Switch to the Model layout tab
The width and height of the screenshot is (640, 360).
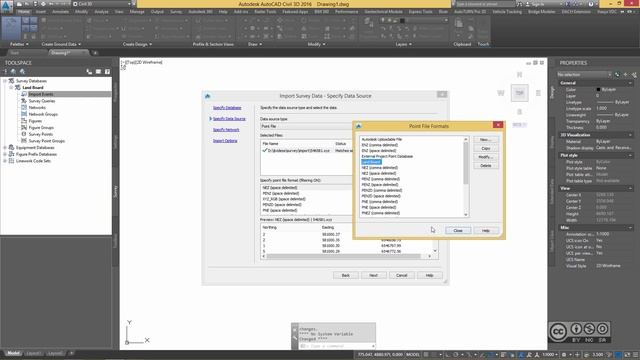coord(13,353)
